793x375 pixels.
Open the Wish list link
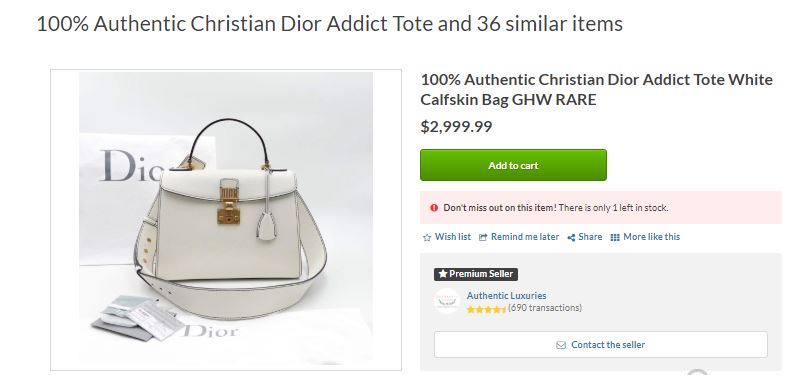tap(453, 237)
